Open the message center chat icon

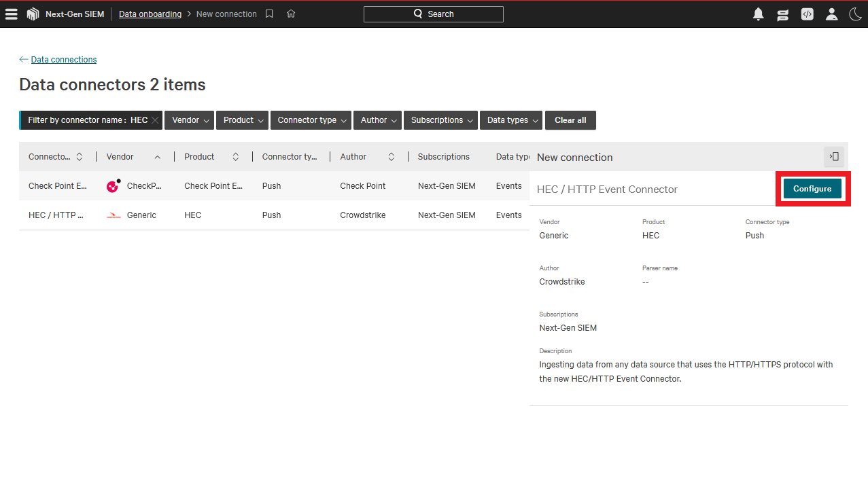(x=783, y=14)
